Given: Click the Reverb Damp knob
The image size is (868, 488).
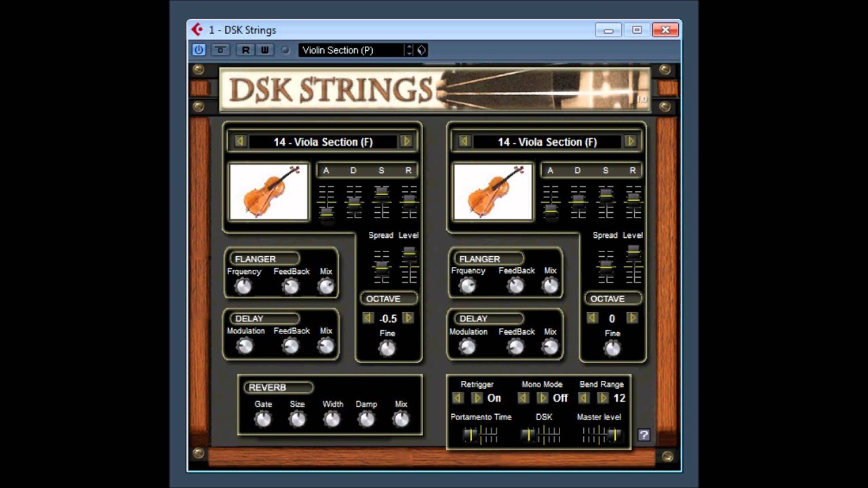Looking at the screenshot, I should click(366, 420).
